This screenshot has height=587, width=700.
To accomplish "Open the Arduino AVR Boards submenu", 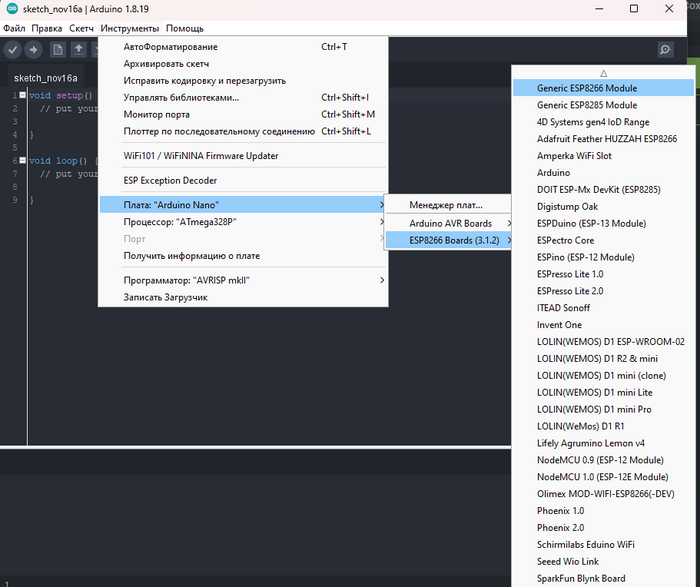I will pyautogui.click(x=448, y=223).
